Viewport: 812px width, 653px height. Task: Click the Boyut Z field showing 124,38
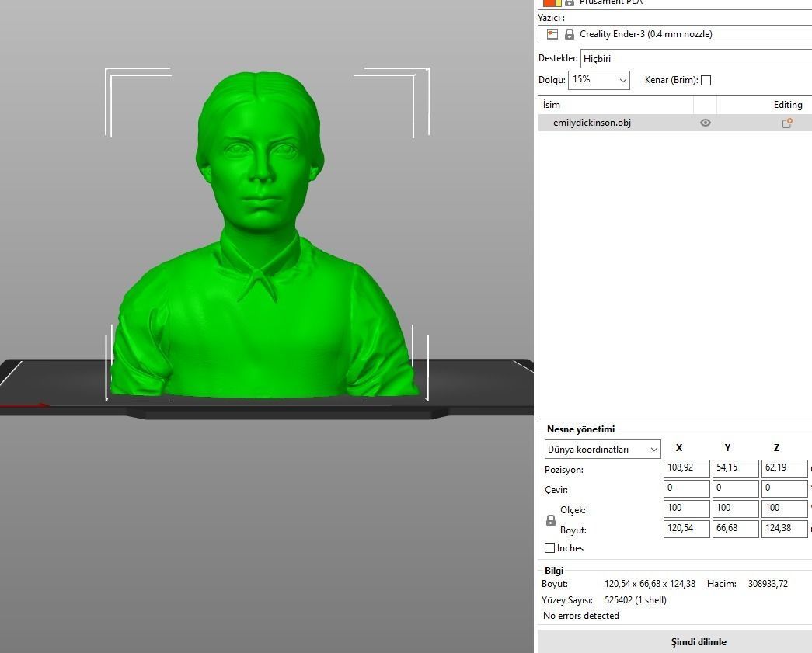[x=785, y=529]
